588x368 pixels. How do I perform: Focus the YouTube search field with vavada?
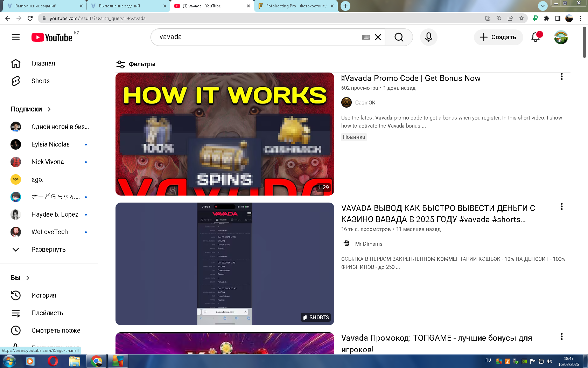point(259,37)
